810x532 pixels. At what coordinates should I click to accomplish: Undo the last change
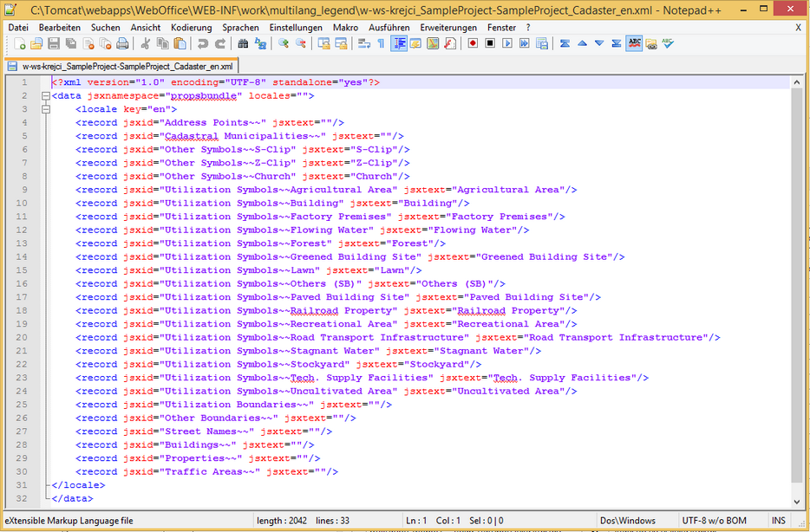point(202,43)
